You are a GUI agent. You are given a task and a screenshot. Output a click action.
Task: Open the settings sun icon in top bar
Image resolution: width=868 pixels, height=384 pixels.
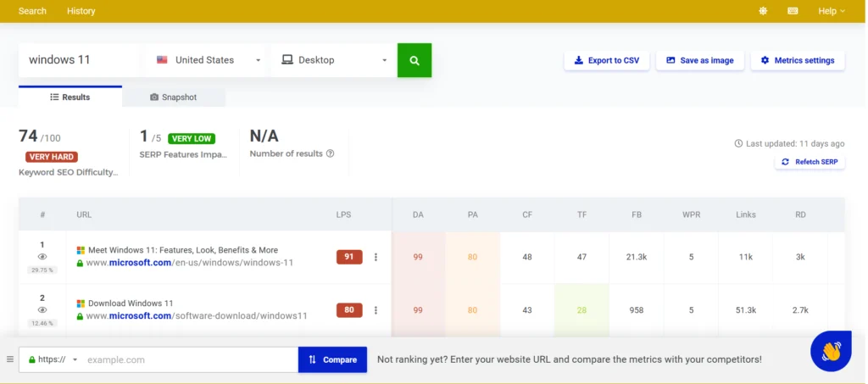coord(763,11)
